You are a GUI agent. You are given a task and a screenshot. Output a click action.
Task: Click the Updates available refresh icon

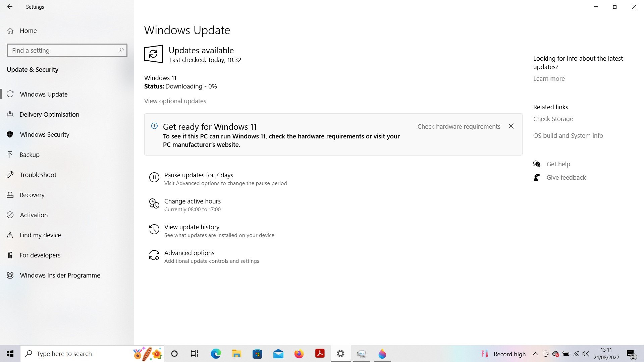pos(153,54)
